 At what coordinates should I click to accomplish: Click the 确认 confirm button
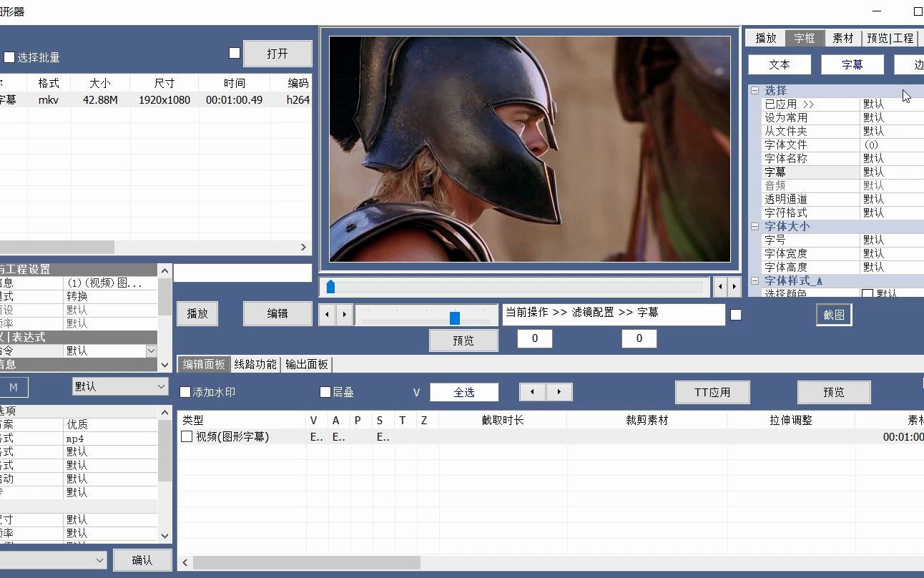[x=142, y=559]
